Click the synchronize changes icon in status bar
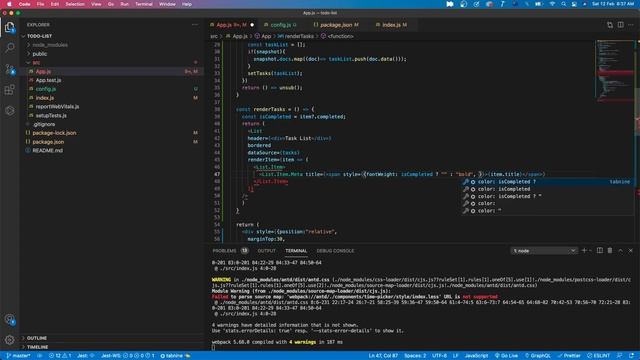 (40, 356)
